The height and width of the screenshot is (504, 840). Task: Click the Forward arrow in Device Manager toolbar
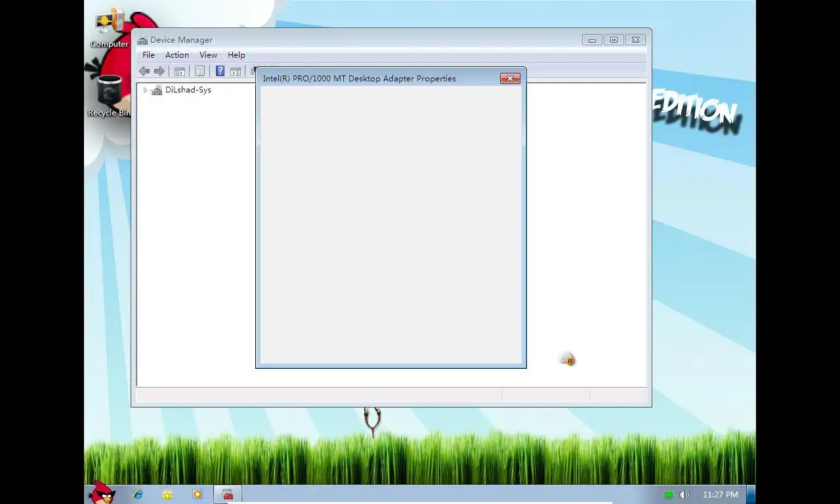point(159,72)
